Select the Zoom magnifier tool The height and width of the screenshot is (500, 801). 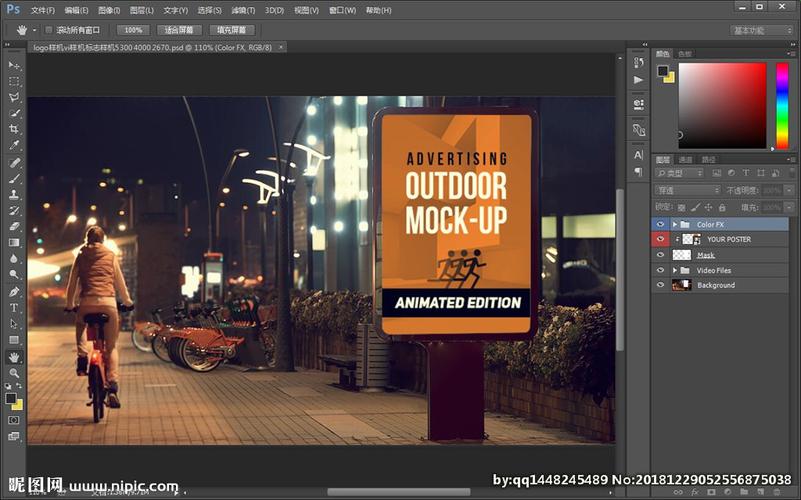coord(14,373)
